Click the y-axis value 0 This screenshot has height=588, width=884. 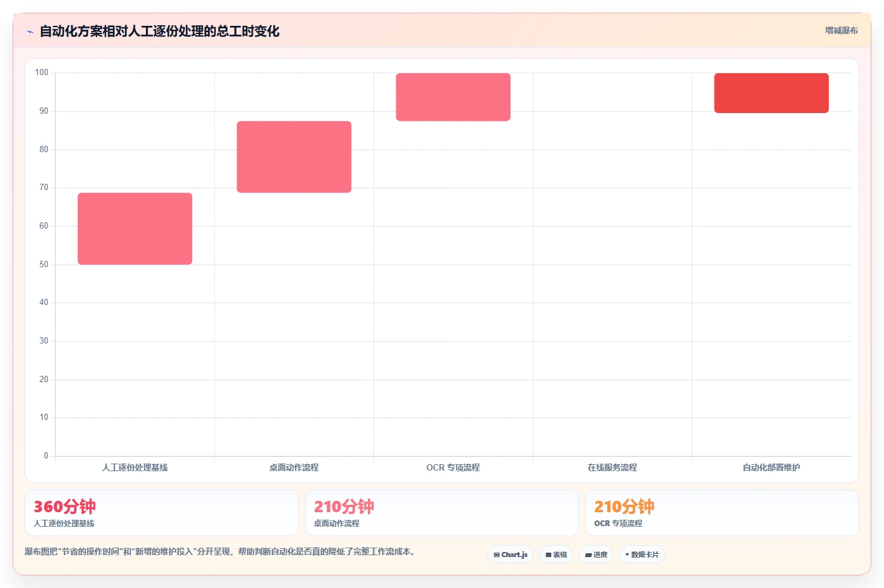46,456
